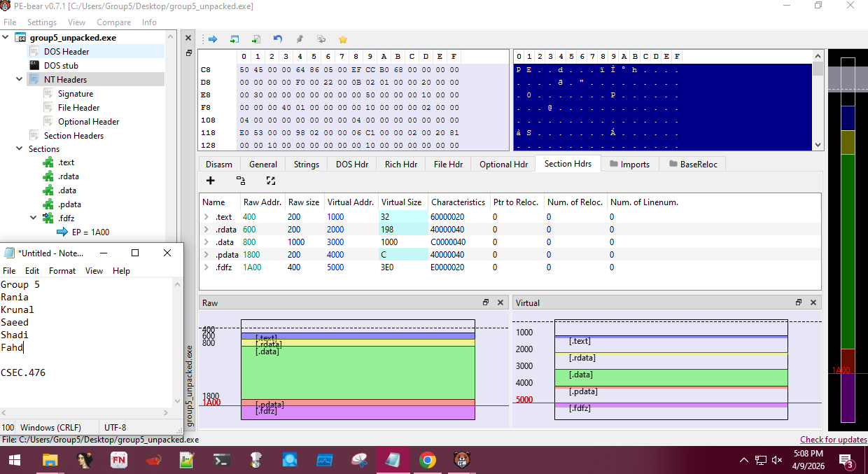Image resolution: width=868 pixels, height=474 pixels.
Task: Click the hex view scroll down arrow
Action: [x=818, y=145]
